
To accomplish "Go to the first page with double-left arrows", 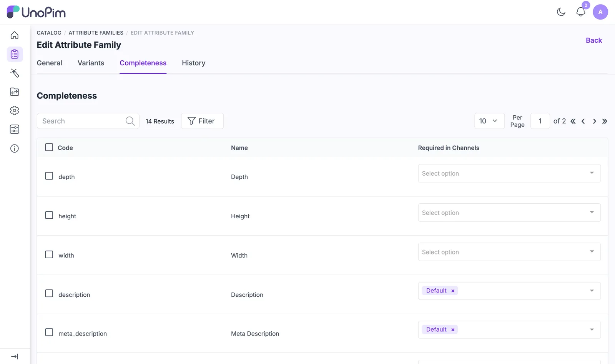I will (573, 121).
